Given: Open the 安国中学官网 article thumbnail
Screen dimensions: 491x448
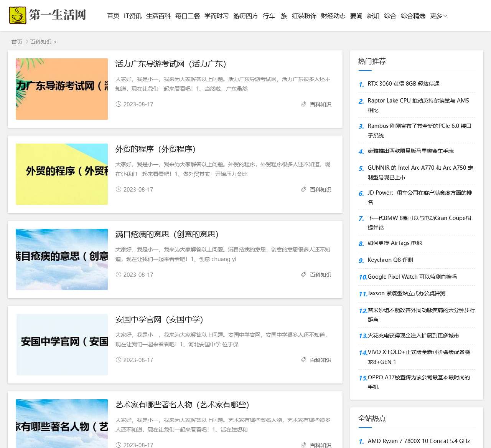Looking at the screenshot, I should [x=62, y=344].
